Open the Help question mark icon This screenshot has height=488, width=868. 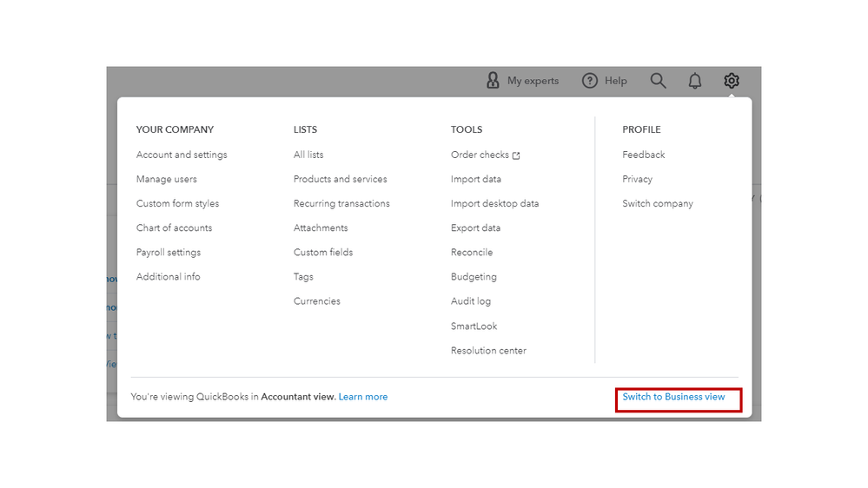click(590, 81)
